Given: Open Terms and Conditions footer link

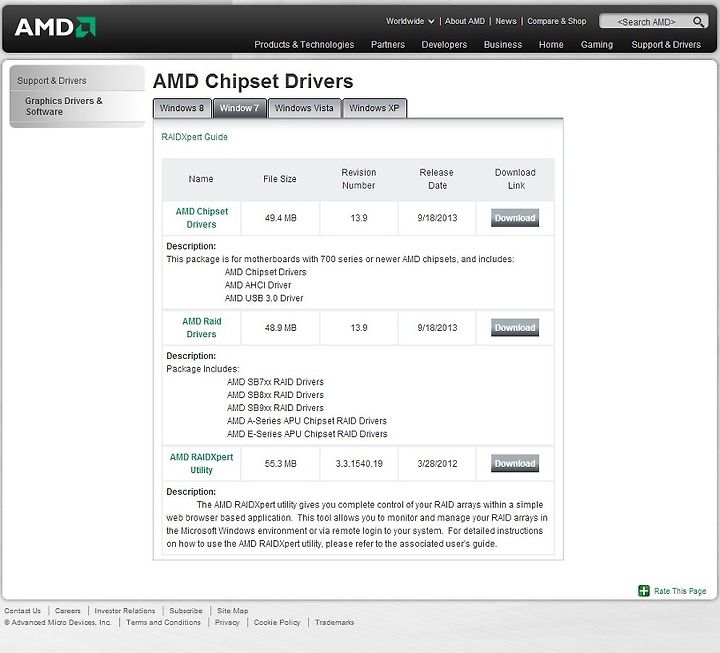Looking at the screenshot, I should pyautogui.click(x=163, y=622).
